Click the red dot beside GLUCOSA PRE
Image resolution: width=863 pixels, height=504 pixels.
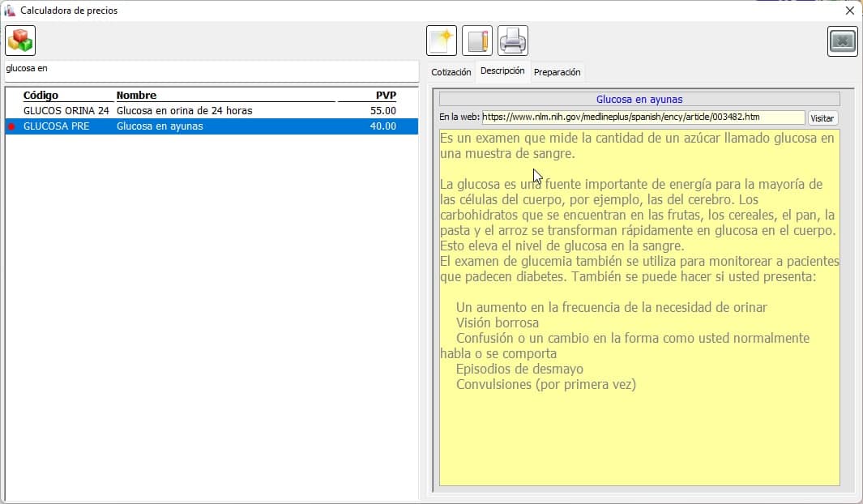point(11,127)
